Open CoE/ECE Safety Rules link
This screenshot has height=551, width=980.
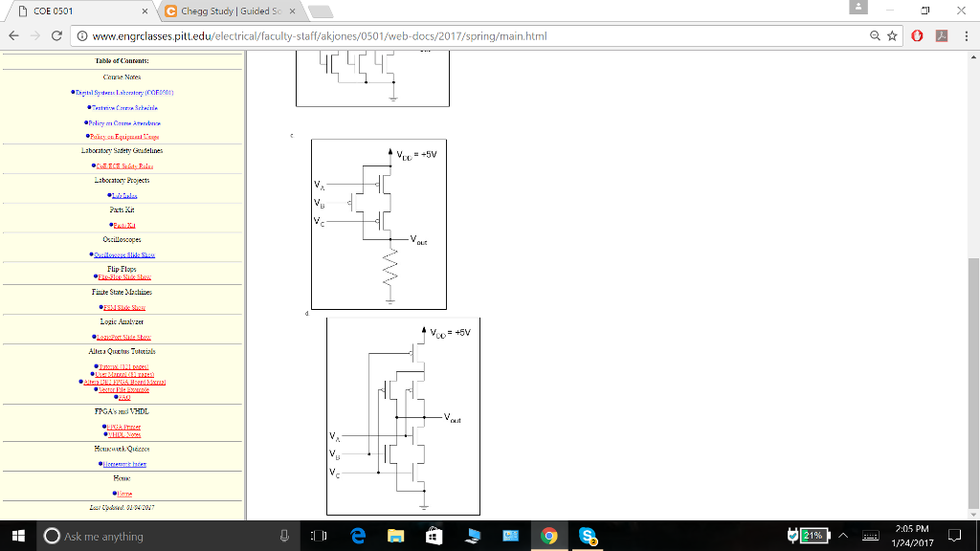[x=124, y=166]
